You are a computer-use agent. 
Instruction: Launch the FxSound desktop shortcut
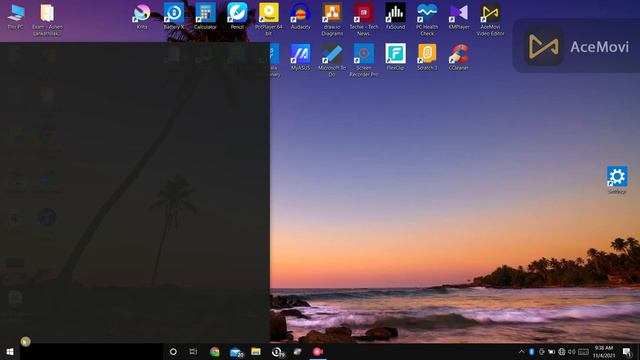[x=396, y=16]
